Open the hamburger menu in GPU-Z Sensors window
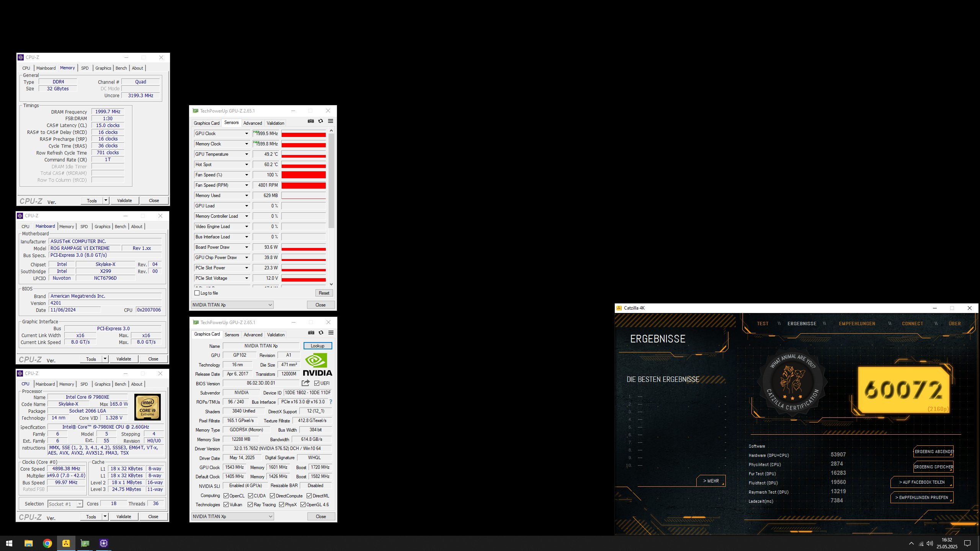This screenshot has height=551, width=980. [x=331, y=121]
